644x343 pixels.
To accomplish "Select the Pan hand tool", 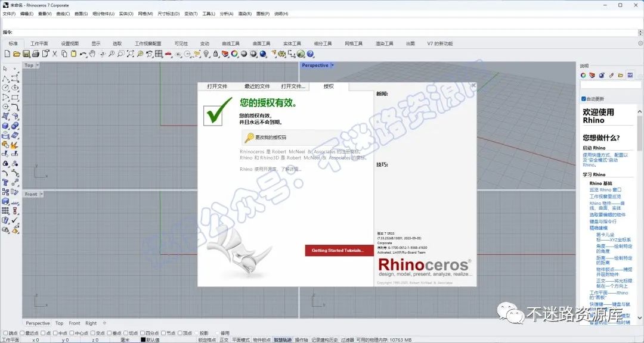I will pyautogui.click(x=92, y=54).
